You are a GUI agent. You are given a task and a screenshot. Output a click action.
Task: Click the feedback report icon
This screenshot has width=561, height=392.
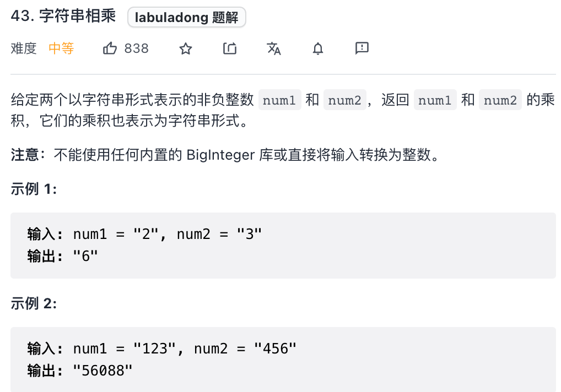(x=362, y=48)
